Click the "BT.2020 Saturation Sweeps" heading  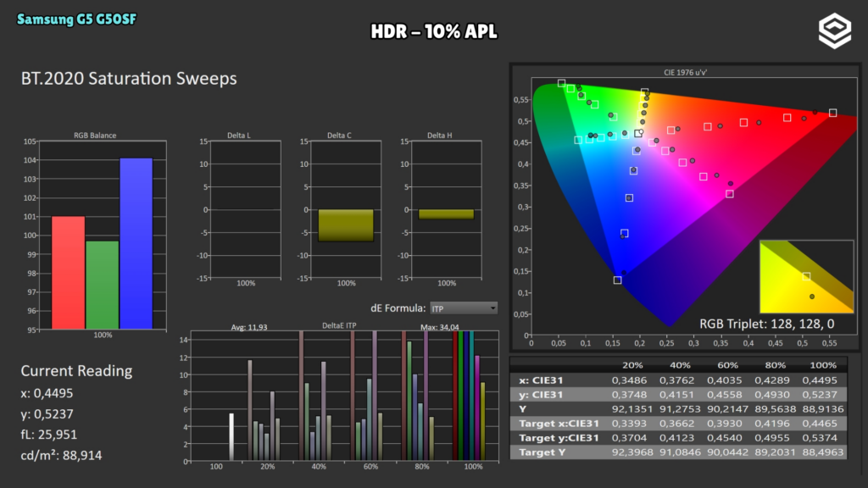[x=129, y=79]
